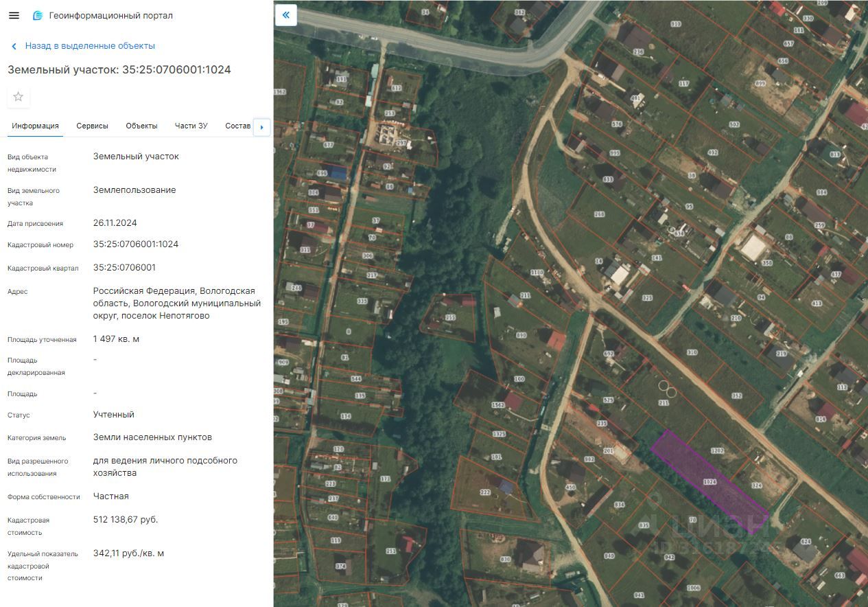868x607 pixels.
Task: Select the status value 'Учтенный'
Action: click(x=114, y=415)
